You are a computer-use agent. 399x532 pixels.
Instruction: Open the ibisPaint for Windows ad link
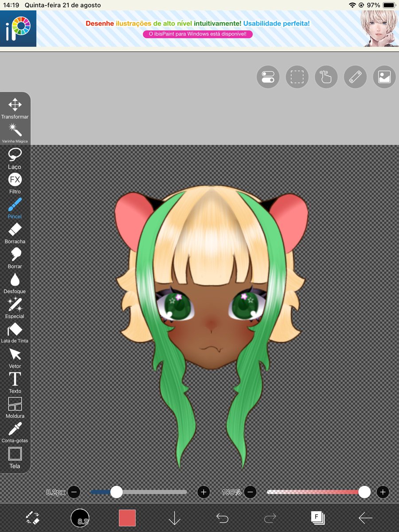[x=198, y=34]
